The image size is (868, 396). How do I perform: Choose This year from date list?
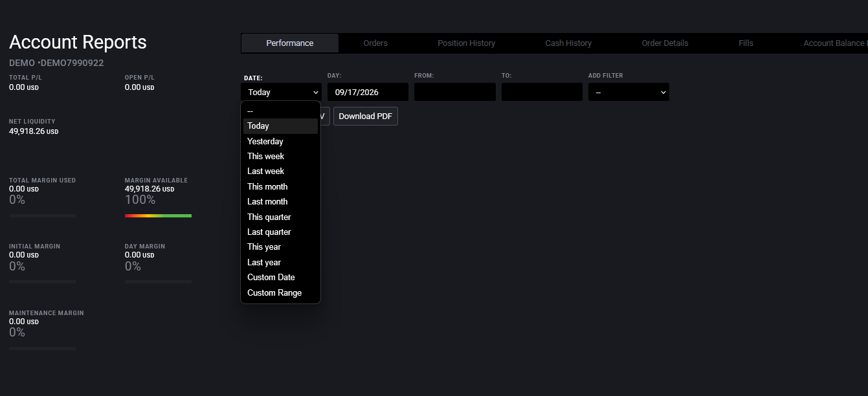click(x=280, y=247)
